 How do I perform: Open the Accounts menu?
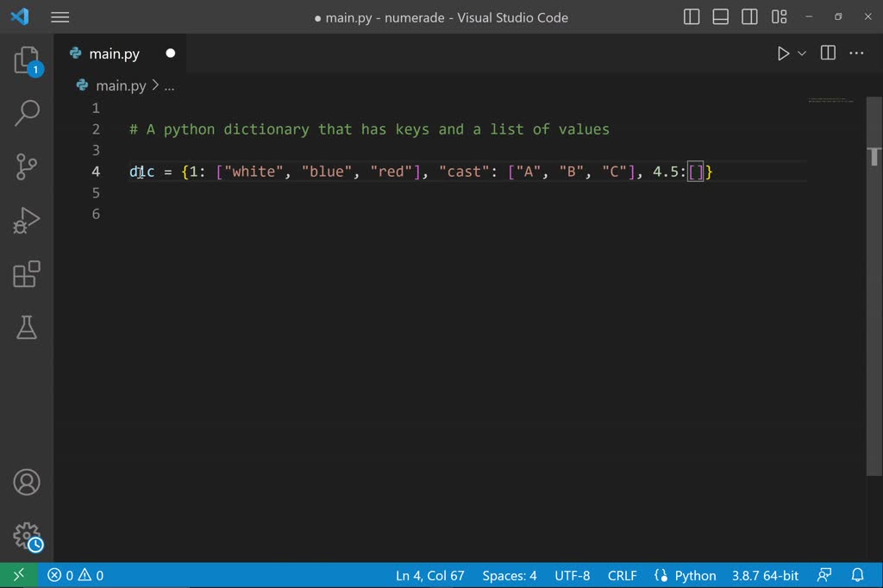click(x=27, y=482)
